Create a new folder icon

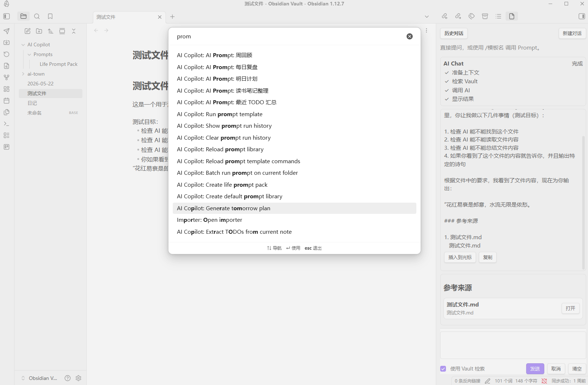coord(39,31)
